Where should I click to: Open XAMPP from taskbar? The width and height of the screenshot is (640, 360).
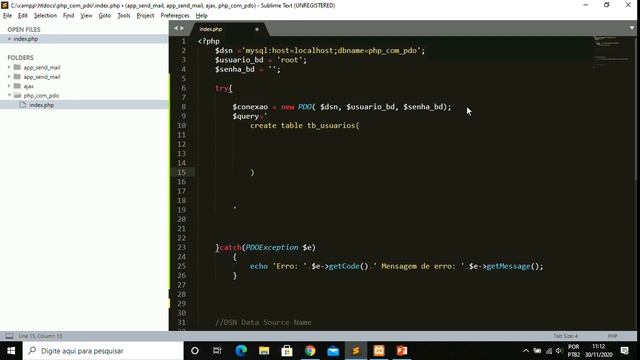pyautogui.click(x=379, y=351)
